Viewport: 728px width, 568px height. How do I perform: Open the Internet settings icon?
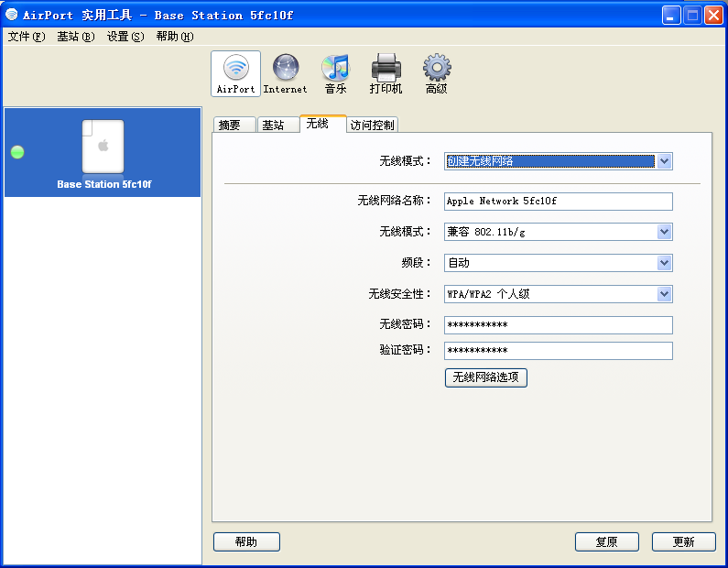[x=285, y=74]
